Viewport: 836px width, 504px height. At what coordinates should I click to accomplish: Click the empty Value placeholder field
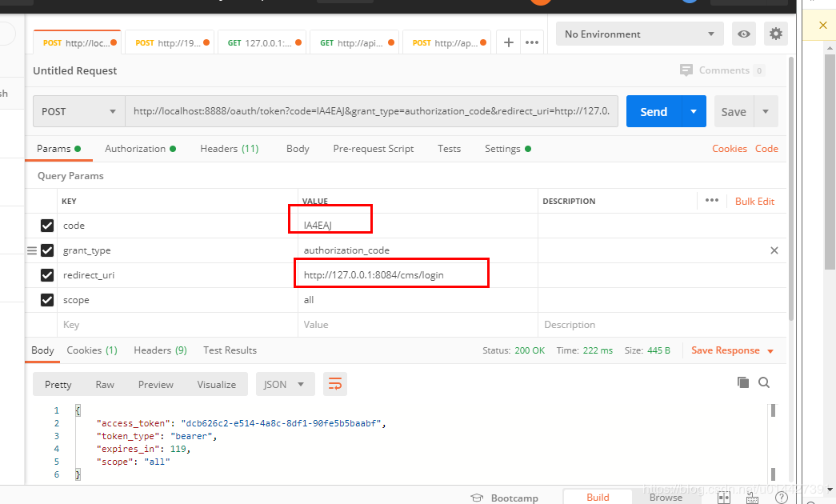coord(418,325)
